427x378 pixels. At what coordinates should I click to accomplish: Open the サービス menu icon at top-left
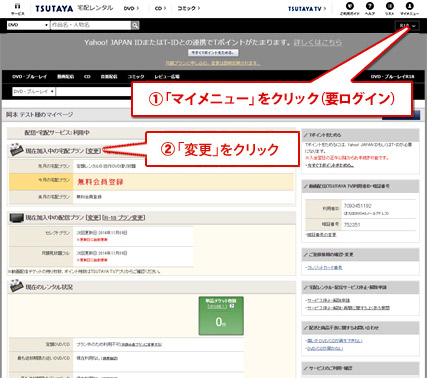tap(18, 9)
